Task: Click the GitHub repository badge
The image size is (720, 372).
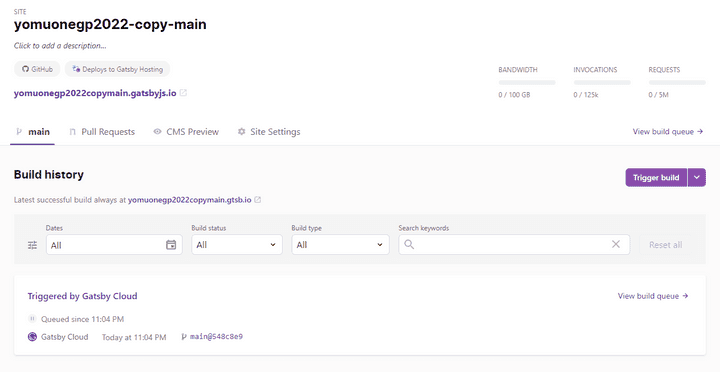Action: tap(37, 69)
